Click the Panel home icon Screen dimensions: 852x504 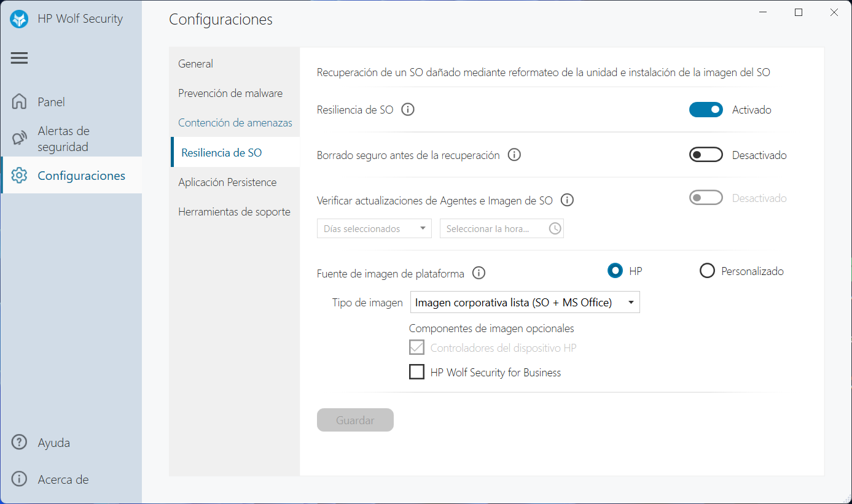pyautogui.click(x=20, y=101)
